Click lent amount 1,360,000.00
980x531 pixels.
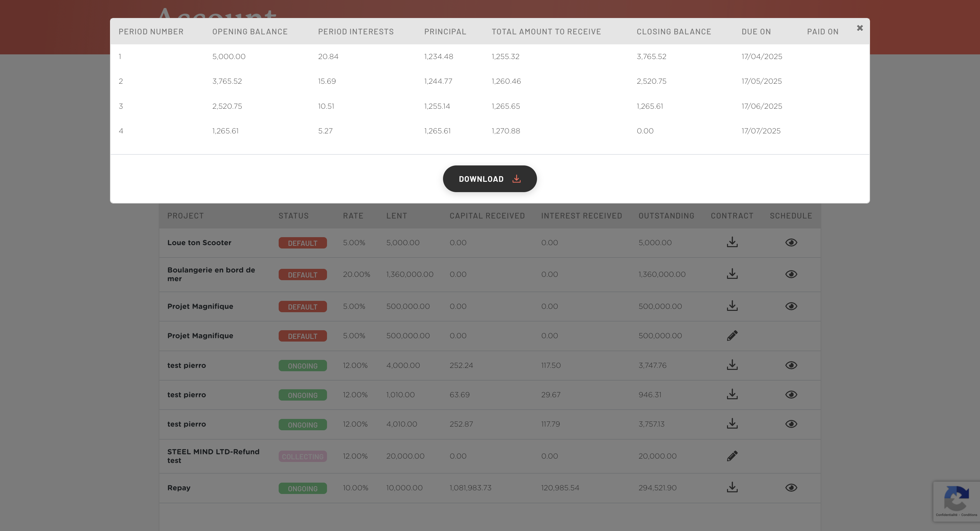pos(410,274)
